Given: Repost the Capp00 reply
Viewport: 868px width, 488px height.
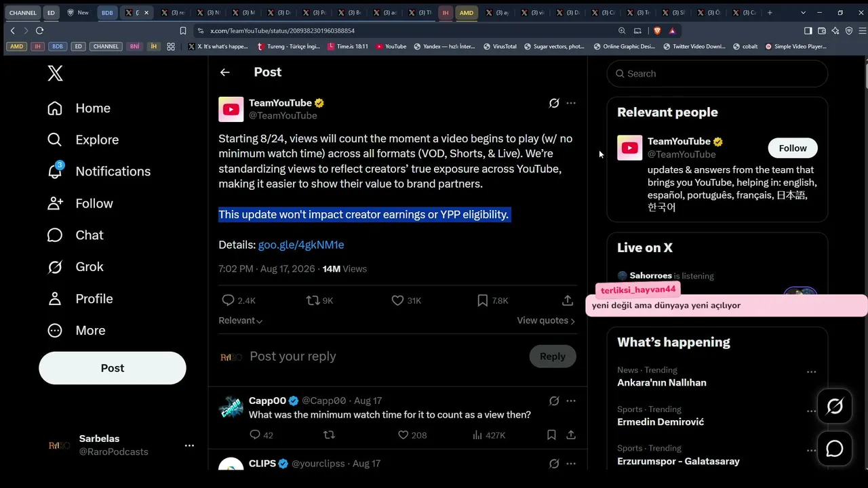Looking at the screenshot, I should pos(329,435).
